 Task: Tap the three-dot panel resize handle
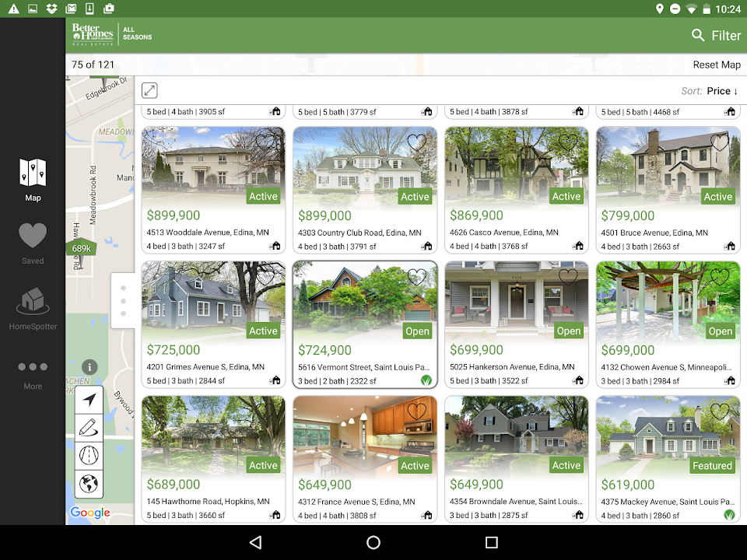pos(123,300)
